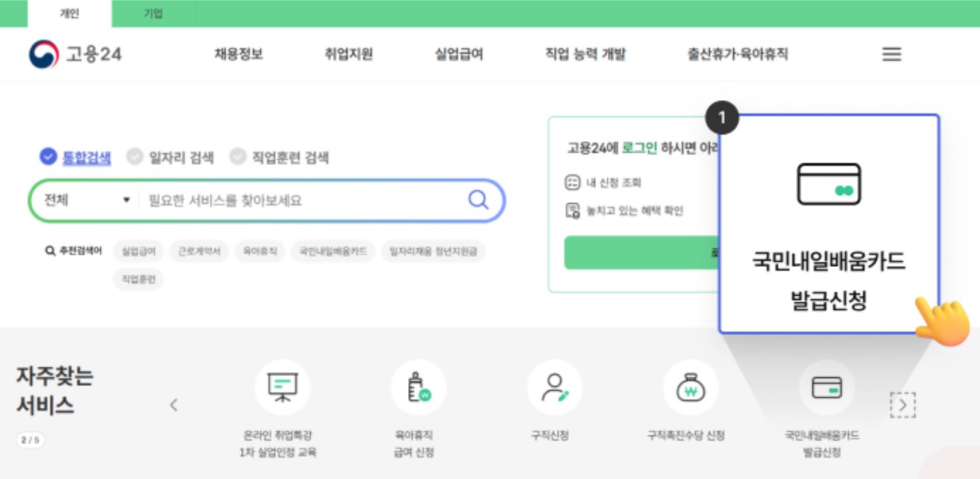Open the 실업급여 menu
Screen dimensions: 980x479
click(x=459, y=55)
